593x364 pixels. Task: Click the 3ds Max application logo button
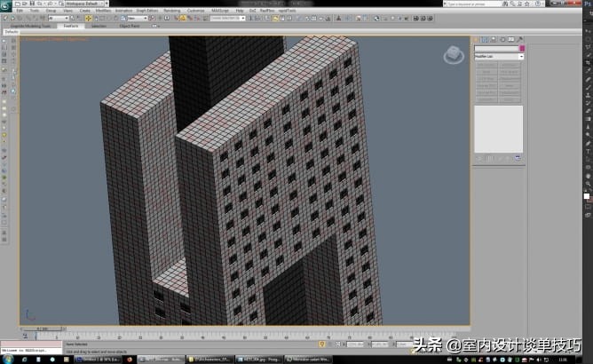pyautogui.click(x=5, y=4)
